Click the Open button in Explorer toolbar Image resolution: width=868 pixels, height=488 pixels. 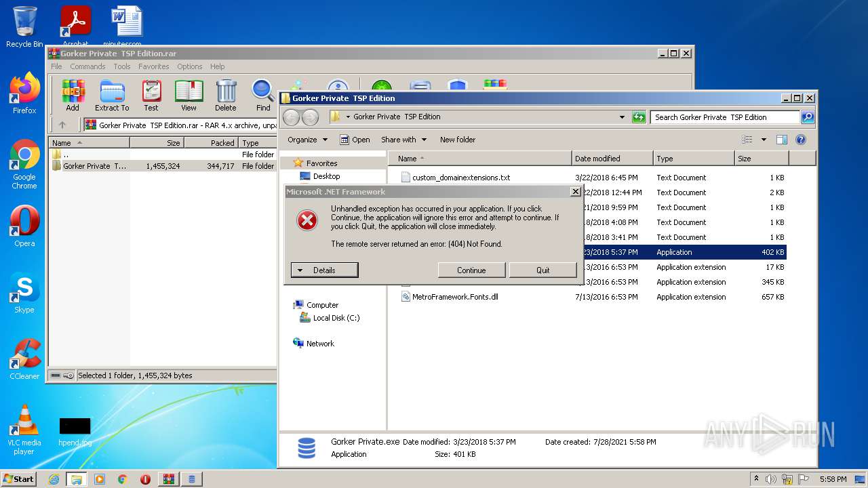355,140
